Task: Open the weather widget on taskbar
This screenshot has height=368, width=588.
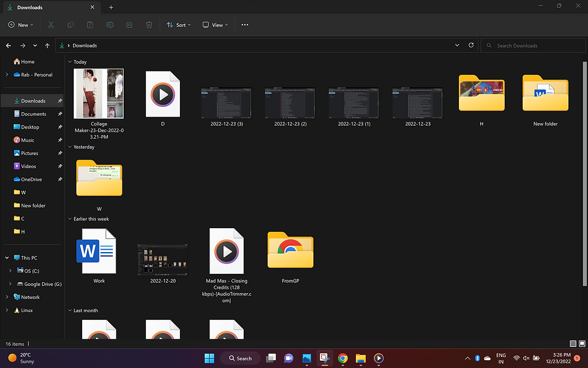Action: click(x=22, y=358)
